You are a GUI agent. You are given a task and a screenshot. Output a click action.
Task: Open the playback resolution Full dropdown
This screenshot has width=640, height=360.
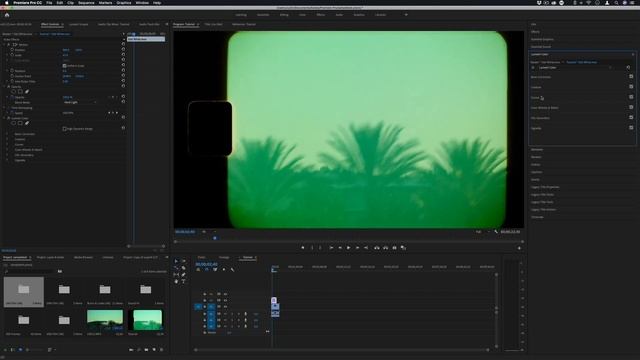[482, 232]
